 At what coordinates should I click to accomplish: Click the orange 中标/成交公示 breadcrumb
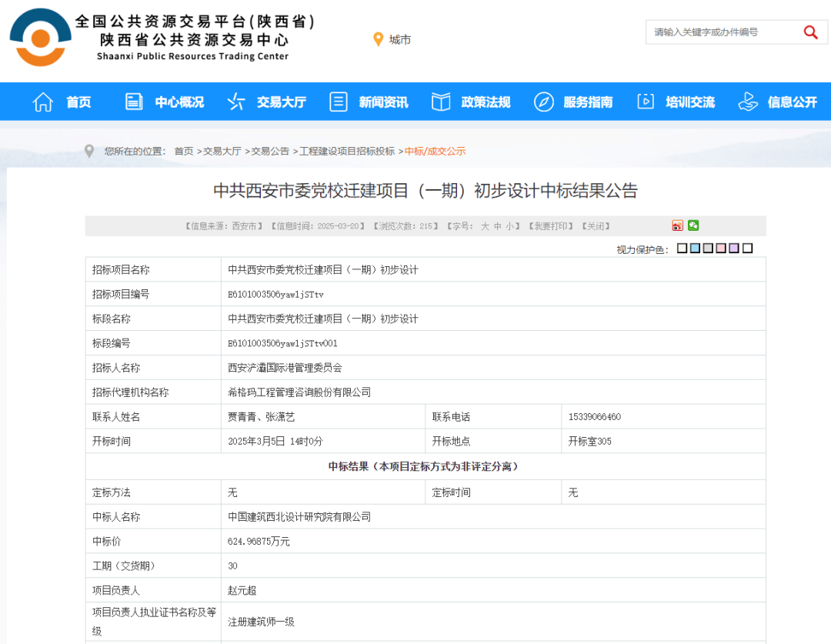point(435,151)
